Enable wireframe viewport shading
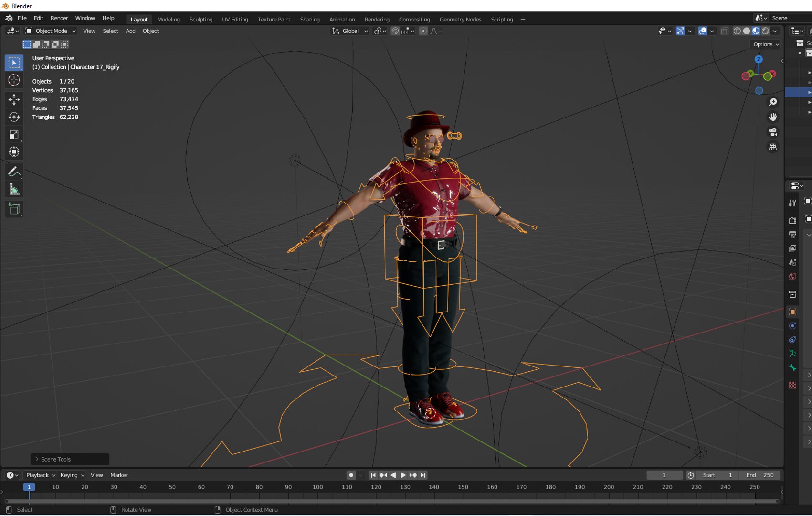The image size is (812, 516). pos(737,31)
